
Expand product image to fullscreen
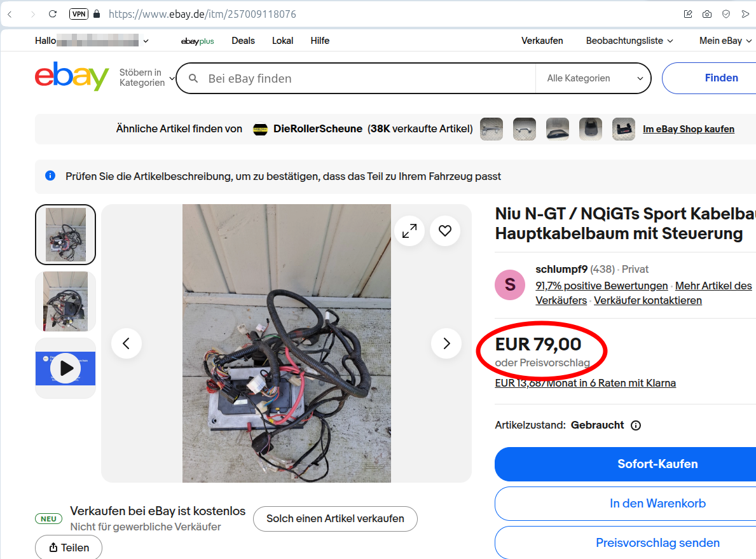[409, 231]
